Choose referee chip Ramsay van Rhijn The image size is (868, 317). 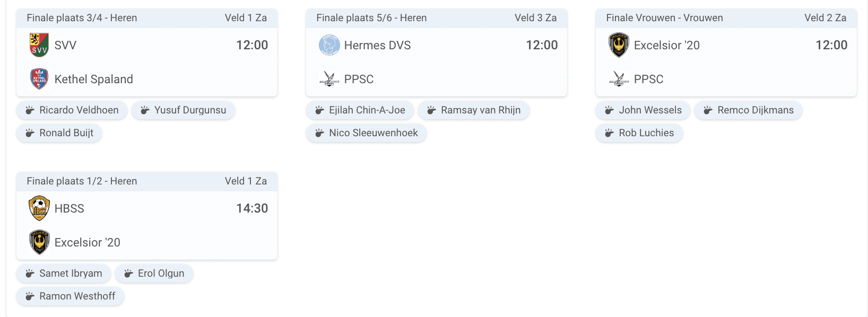474,110
